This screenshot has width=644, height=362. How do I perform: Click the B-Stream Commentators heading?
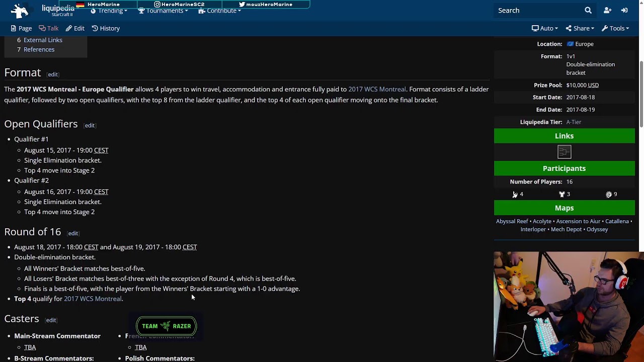coord(54,358)
